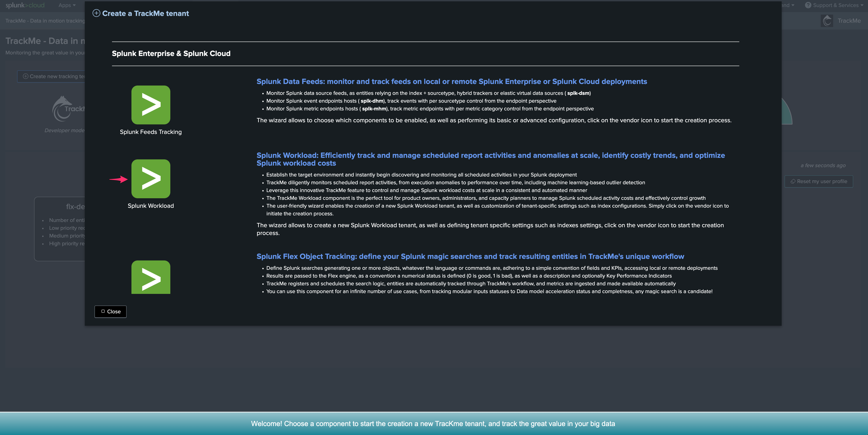868x435 pixels.
Task: Close the Create a TrackMe tenant dialog
Action: (x=110, y=311)
